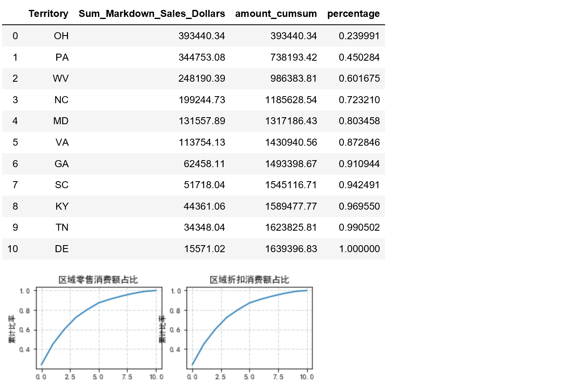Click the amount_cumsum column header

[x=276, y=14]
